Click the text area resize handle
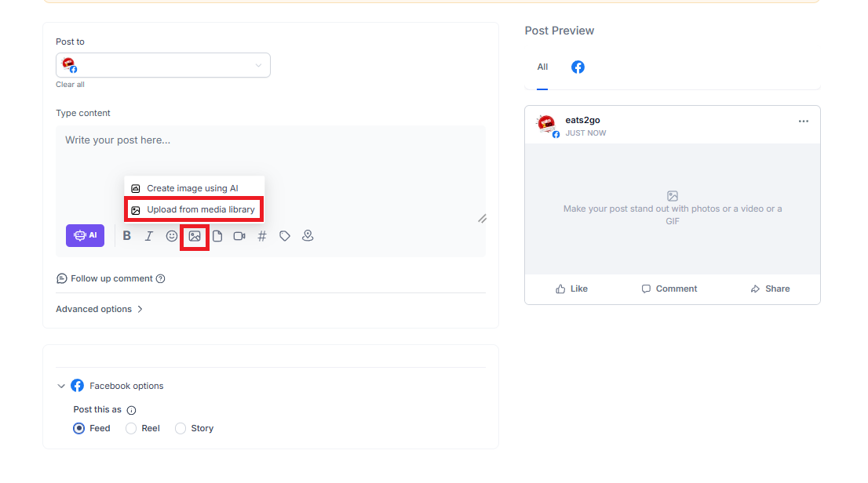 coord(482,219)
